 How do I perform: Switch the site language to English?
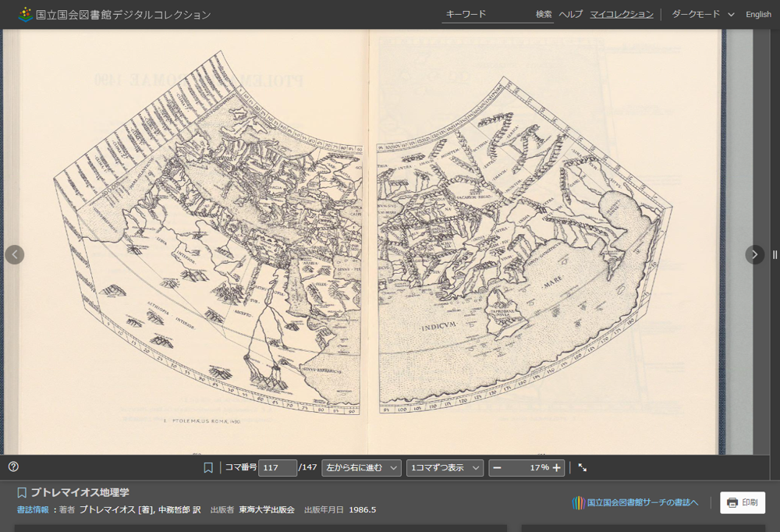point(758,14)
